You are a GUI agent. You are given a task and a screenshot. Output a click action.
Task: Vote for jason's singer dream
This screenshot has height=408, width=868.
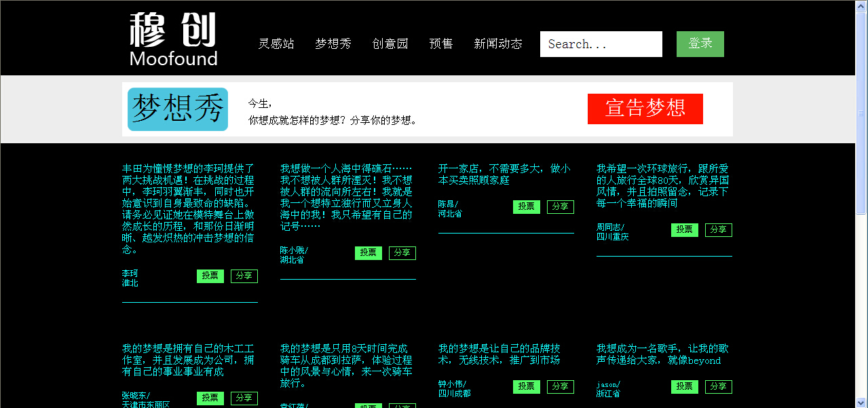point(685,387)
